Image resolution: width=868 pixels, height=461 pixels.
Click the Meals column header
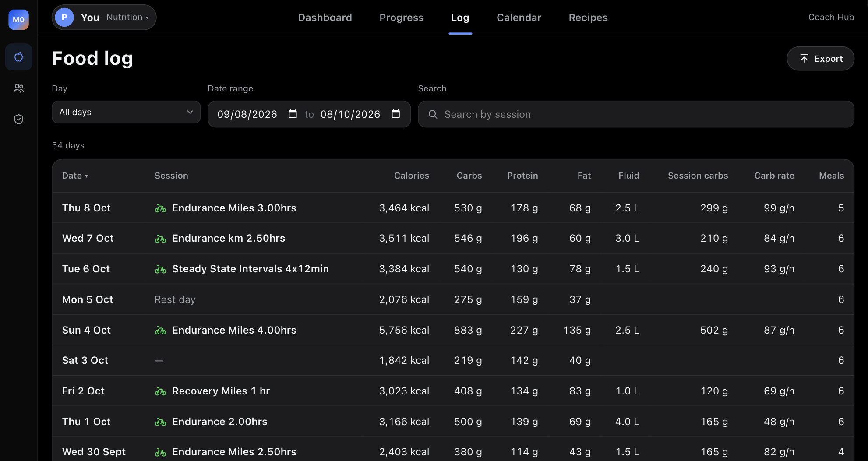tap(832, 176)
